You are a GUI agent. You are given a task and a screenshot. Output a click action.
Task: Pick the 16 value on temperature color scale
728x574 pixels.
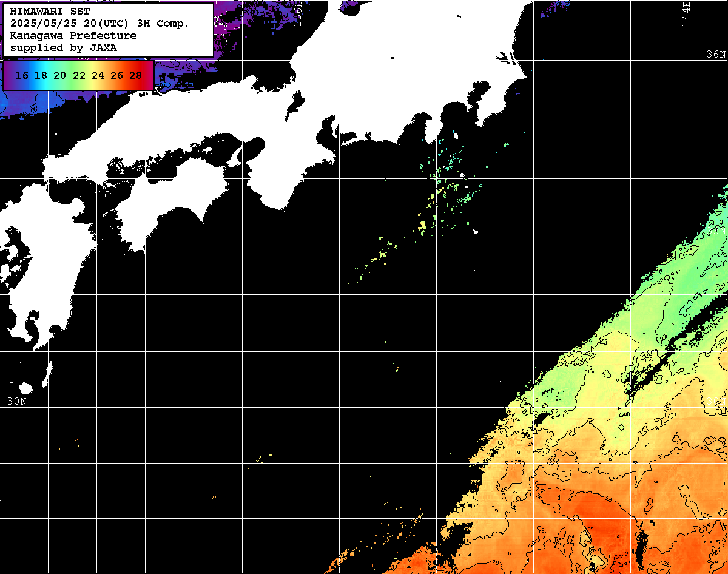coord(22,75)
